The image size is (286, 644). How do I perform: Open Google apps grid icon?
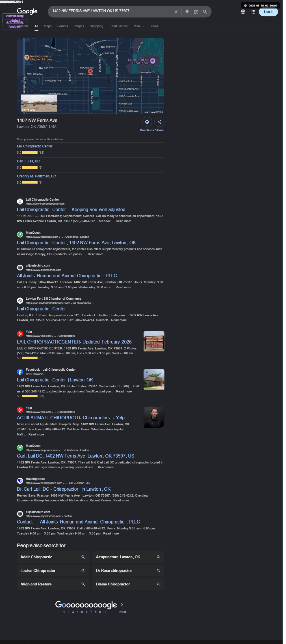coord(253,12)
